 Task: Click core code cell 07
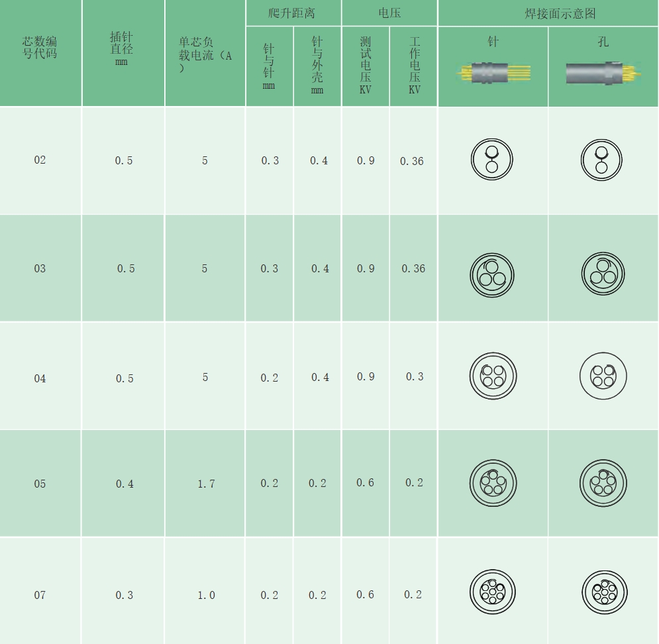pyautogui.click(x=40, y=595)
